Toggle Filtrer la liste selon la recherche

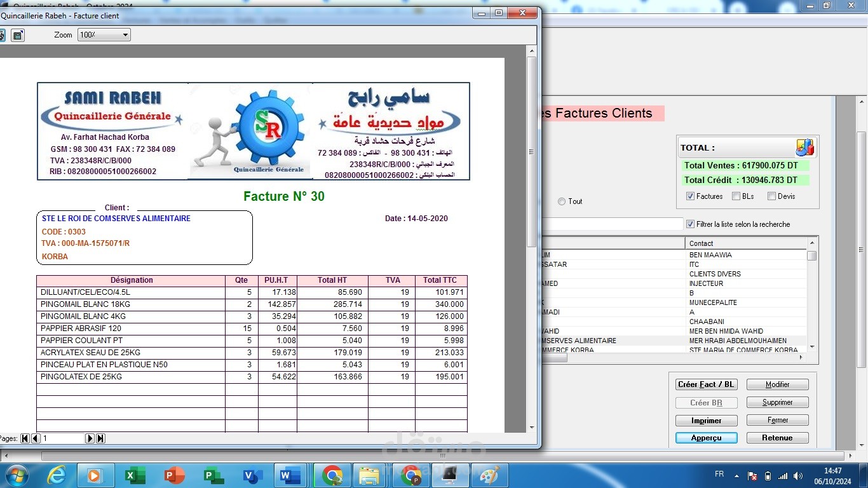coord(690,224)
